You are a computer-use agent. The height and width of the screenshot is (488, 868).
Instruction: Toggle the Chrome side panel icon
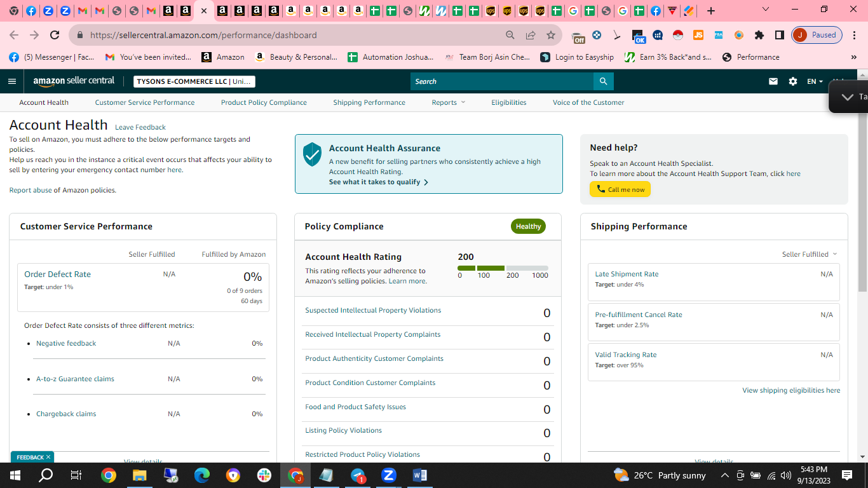click(x=779, y=35)
